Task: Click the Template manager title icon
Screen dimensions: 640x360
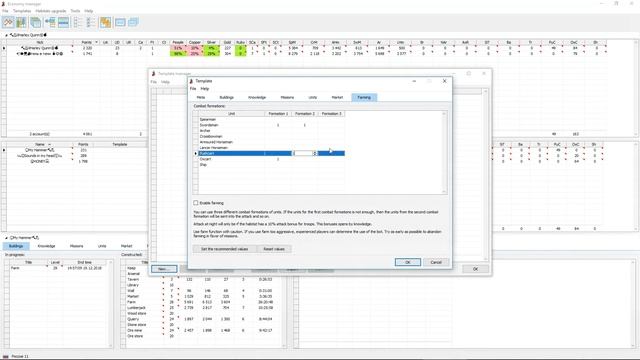Action: coord(153,73)
